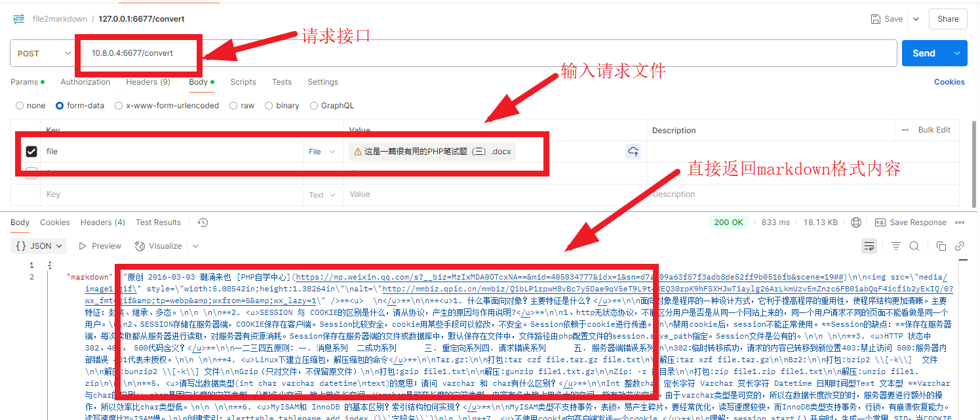Screen dimensions: 980x420
Task: Open the Send options dropdown arrow
Action: tap(957, 53)
